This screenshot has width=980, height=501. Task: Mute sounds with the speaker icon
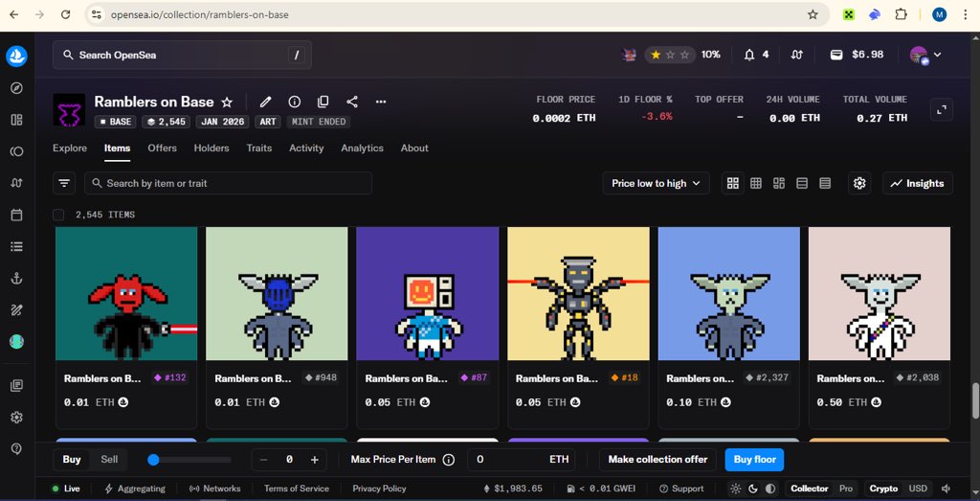[x=946, y=489]
